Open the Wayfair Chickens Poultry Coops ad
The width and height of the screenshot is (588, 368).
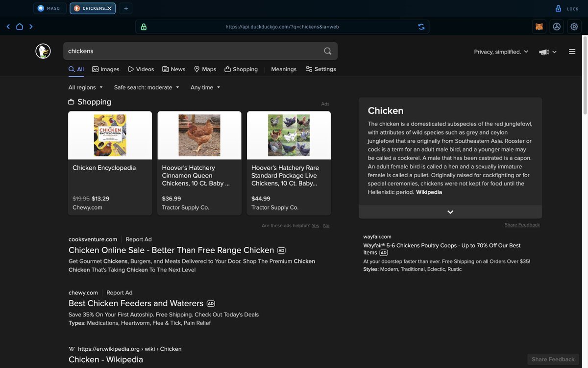click(442, 249)
